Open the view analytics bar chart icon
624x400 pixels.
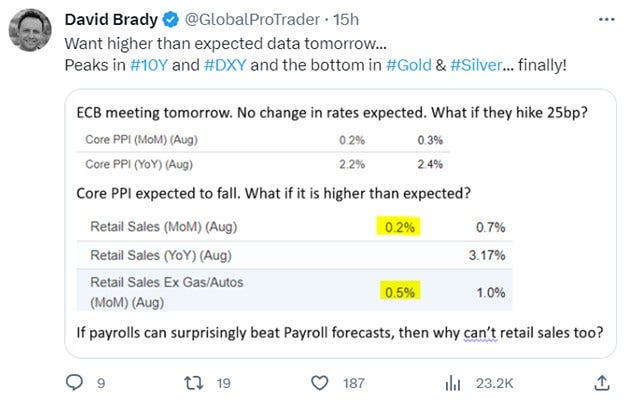453,383
